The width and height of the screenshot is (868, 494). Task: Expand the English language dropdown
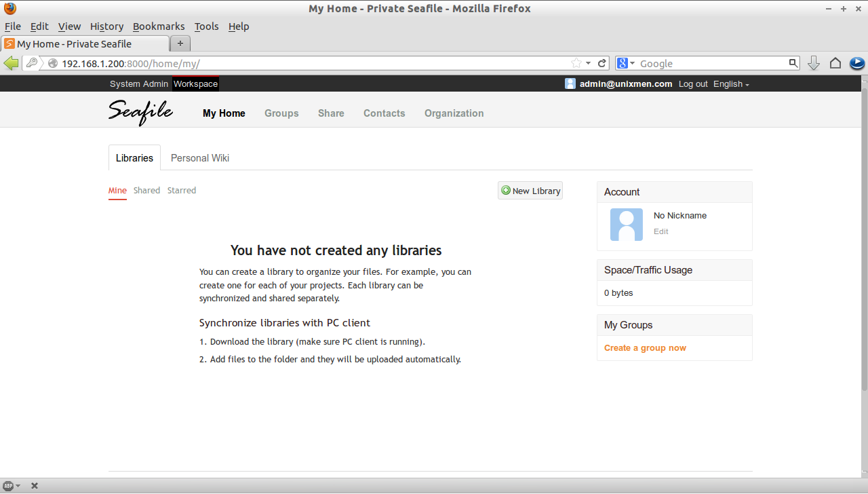coord(731,84)
